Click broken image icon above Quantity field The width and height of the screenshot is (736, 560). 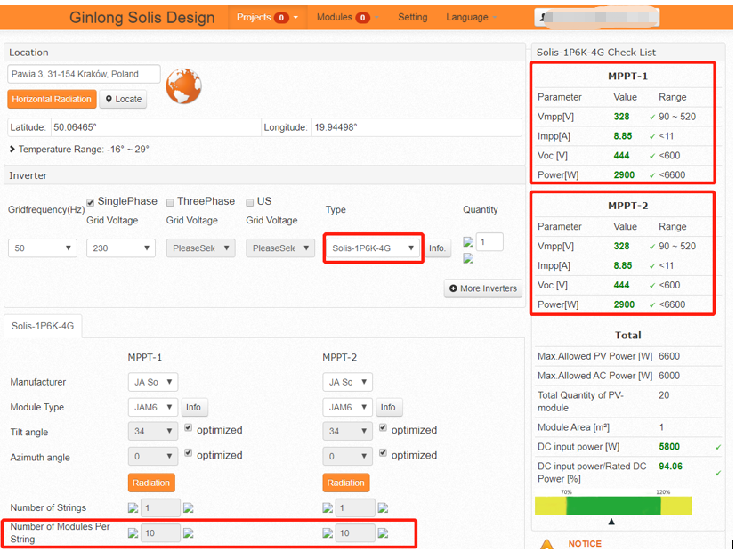tap(468, 242)
